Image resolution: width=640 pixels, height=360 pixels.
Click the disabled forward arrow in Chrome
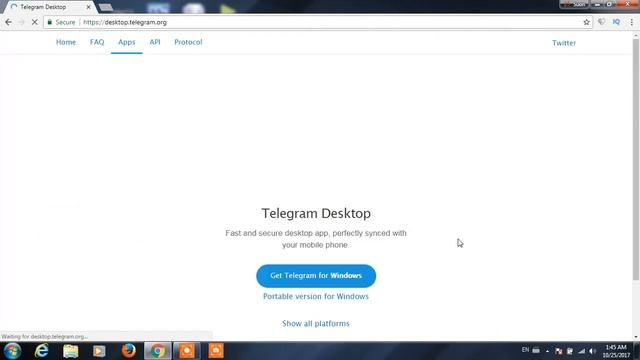[x=22, y=22]
